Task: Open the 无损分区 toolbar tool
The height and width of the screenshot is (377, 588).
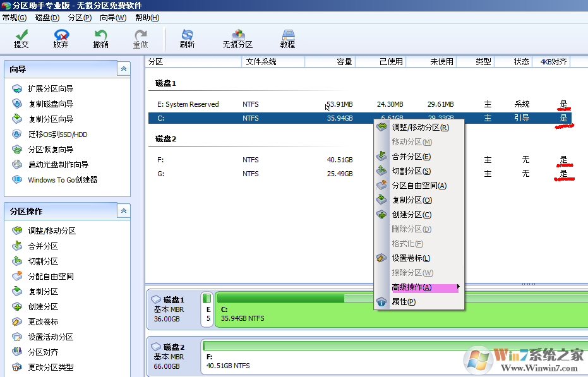Action: click(x=237, y=39)
